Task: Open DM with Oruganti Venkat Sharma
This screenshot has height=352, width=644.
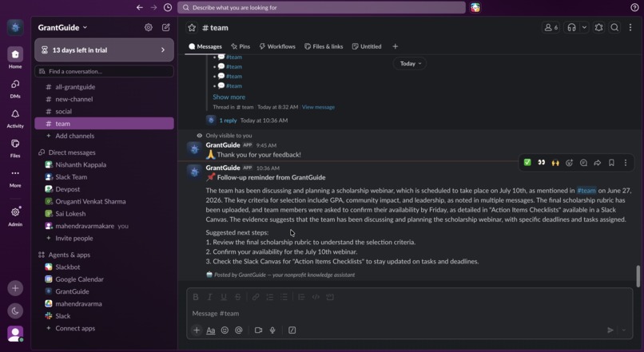Action: [105, 201]
